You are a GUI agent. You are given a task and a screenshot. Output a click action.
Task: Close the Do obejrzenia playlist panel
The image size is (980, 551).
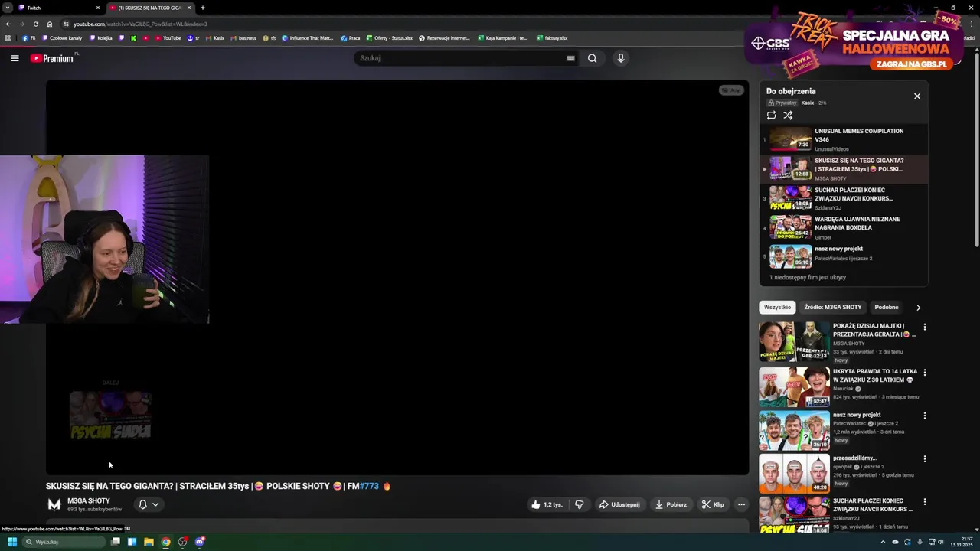[x=916, y=96]
